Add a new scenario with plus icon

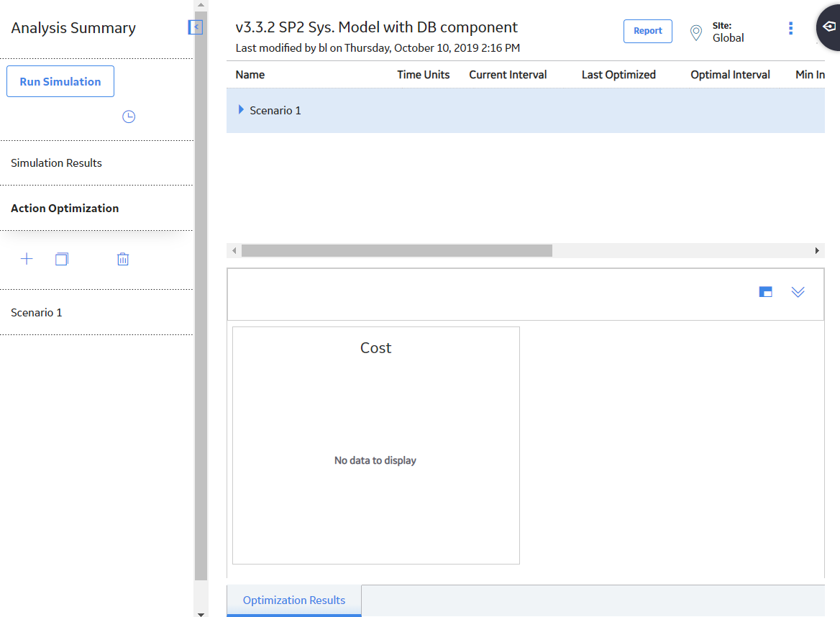(27, 259)
